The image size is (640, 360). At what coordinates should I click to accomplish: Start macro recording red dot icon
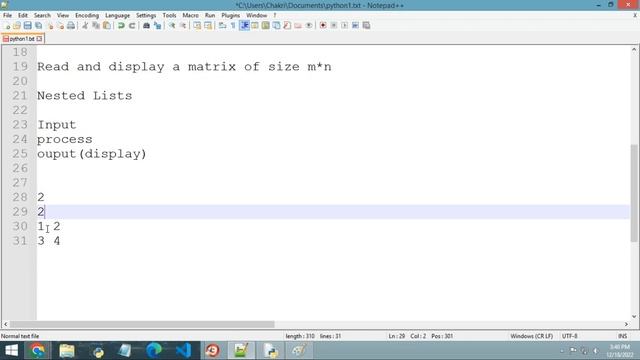323,26
